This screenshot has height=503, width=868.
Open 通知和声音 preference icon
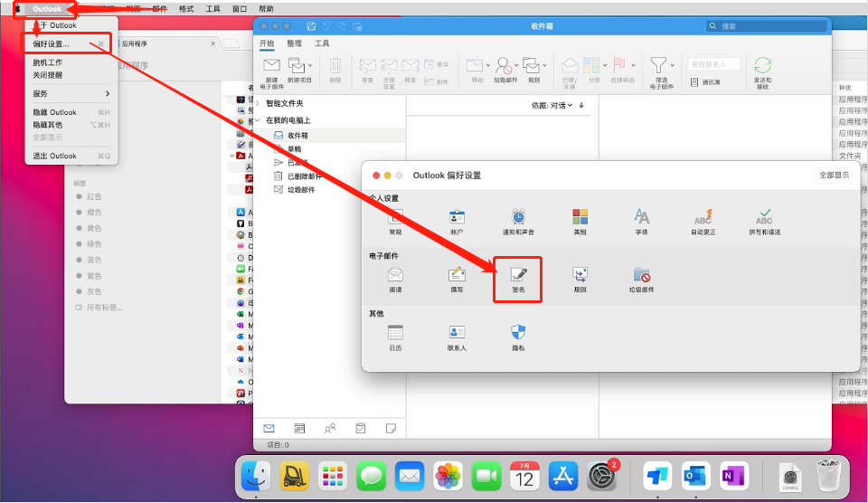518,222
